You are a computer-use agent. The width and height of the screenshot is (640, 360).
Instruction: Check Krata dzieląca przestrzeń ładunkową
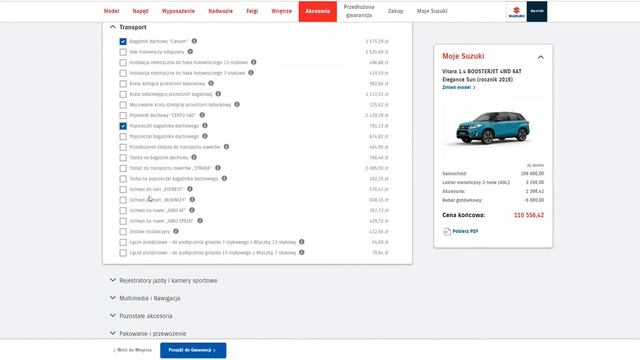[123, 84]
